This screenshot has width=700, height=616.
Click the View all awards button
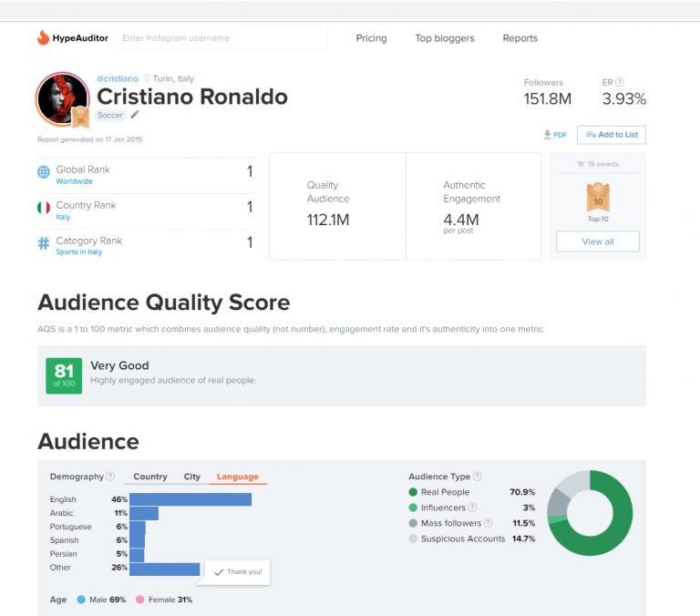point(598,241)
